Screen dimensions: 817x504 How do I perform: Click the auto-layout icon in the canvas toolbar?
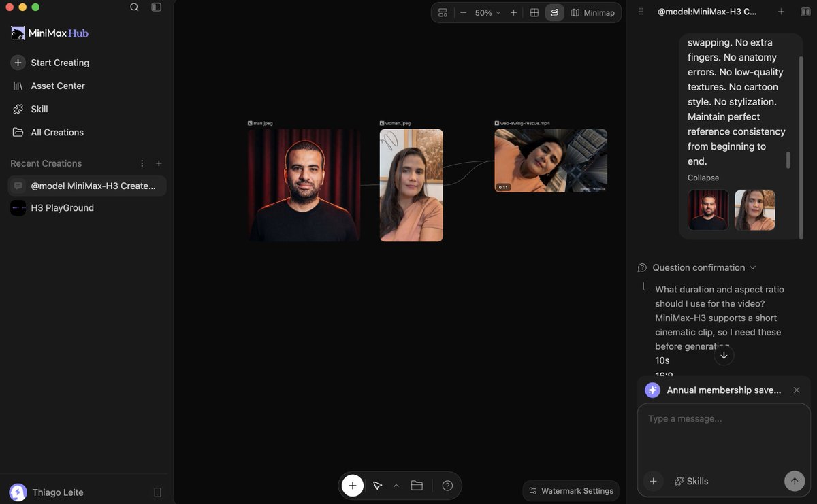443,13
